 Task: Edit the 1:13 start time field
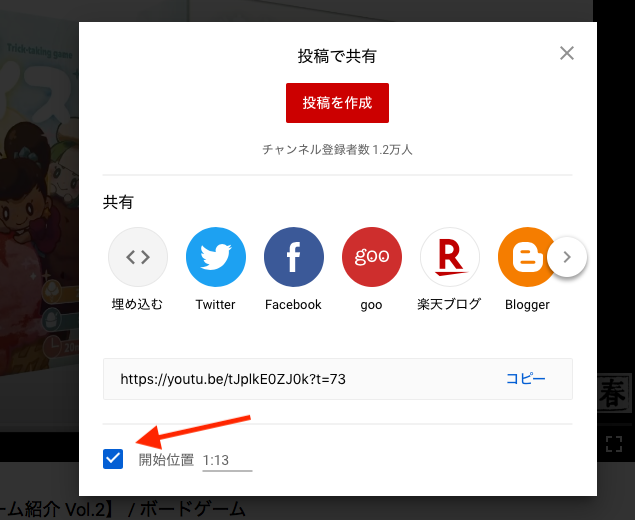pos(227,461)
